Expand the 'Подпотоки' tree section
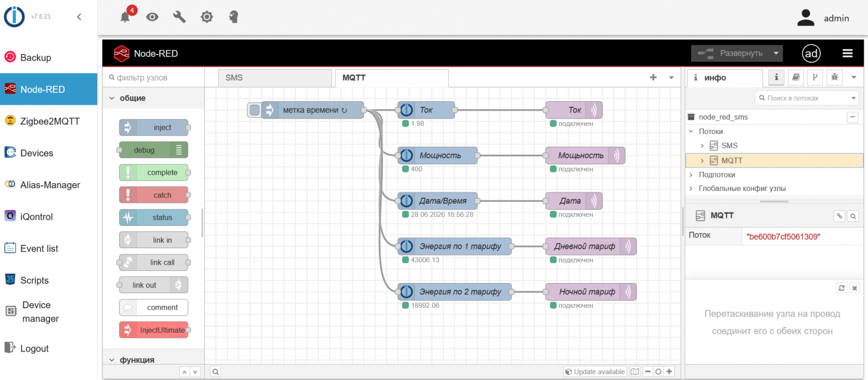The width and height of the screenshot is (868, 380). pos(691,175)
